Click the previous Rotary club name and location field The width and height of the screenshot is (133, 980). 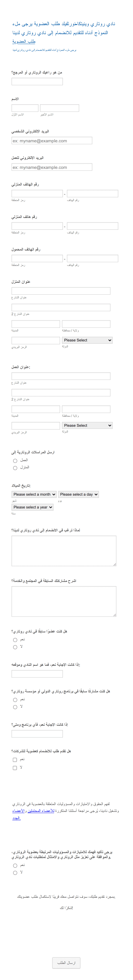[x=37, y=674]
